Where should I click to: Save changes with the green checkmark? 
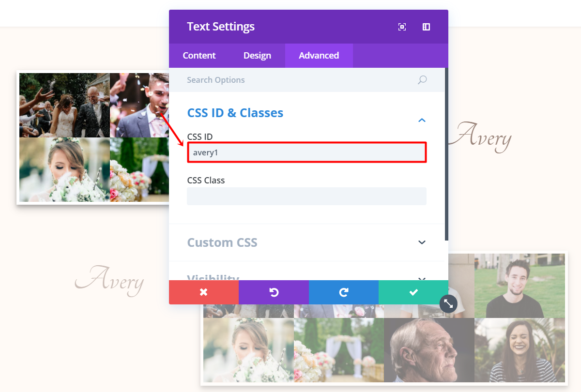[413, 292]
